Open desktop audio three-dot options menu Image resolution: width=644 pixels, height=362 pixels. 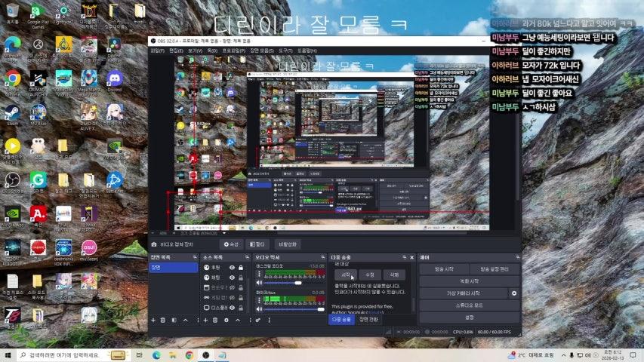click(x=259, y=274)
